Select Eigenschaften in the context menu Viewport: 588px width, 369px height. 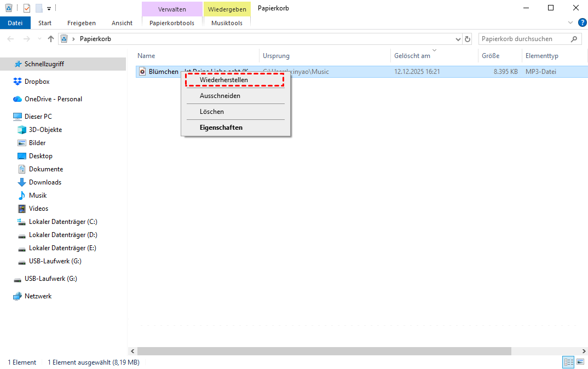point(221,128)
